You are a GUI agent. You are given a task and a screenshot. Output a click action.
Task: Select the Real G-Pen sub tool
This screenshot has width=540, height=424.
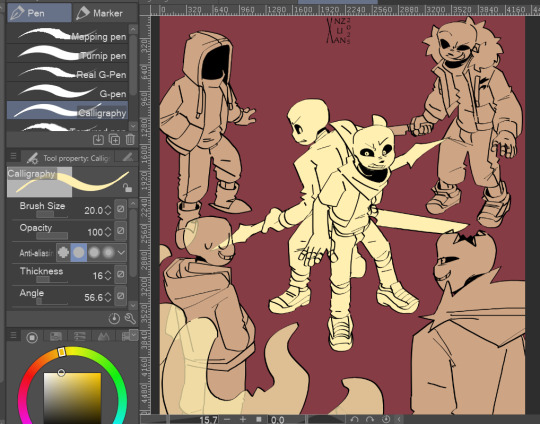click(x=68, y=72)
